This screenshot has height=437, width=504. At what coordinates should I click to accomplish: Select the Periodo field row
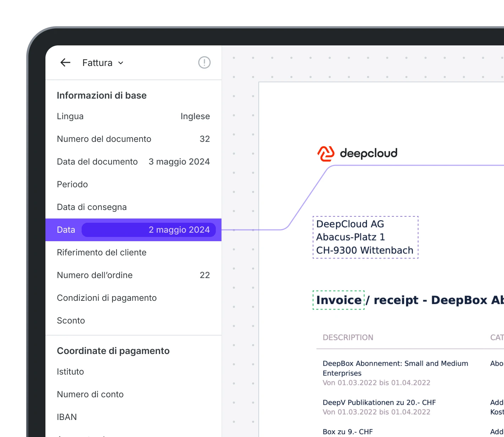(133, 184)
